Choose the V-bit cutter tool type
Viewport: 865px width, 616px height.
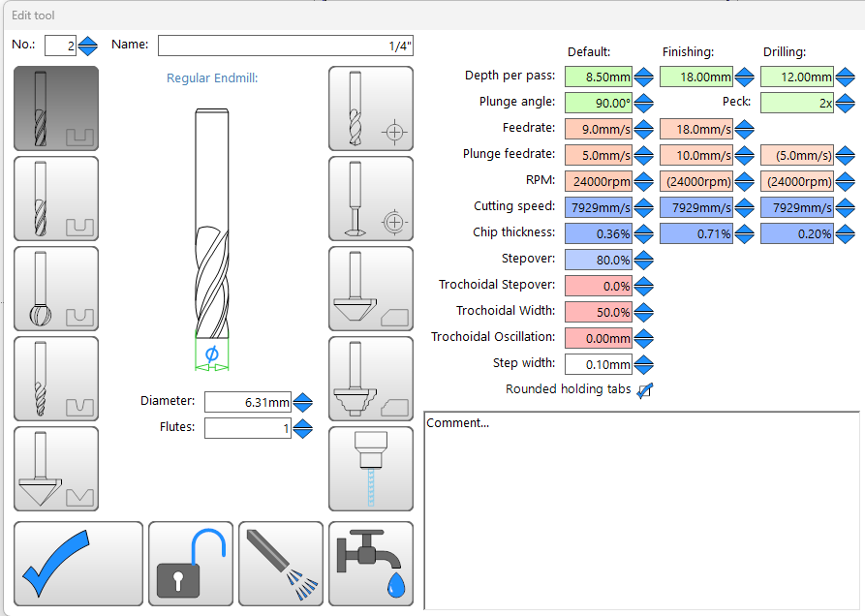tap(56, 469)
